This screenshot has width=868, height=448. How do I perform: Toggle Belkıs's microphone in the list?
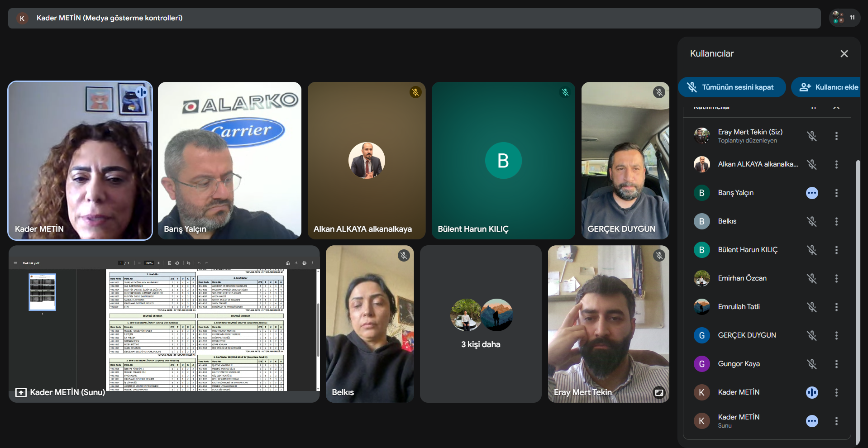click(812, 221)
